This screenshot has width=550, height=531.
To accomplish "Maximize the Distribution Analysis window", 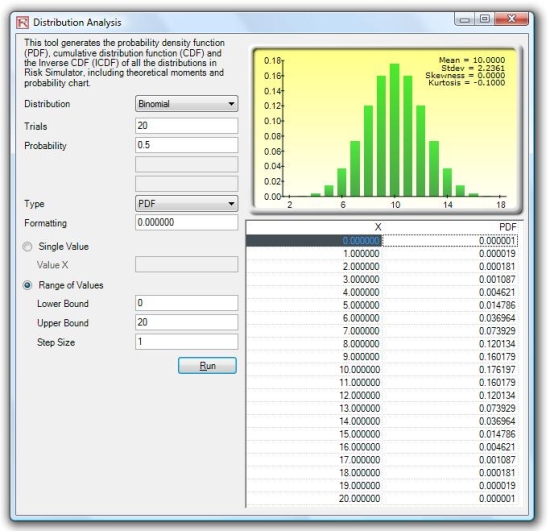I will click(485, 19).
